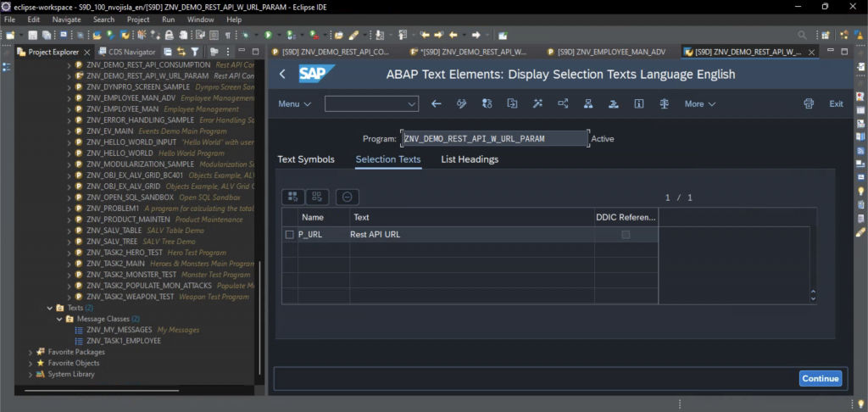Screen dimensions: 868x412
Task: Click the yellow forward navigation arrow
Action: [x=439, y=36]
